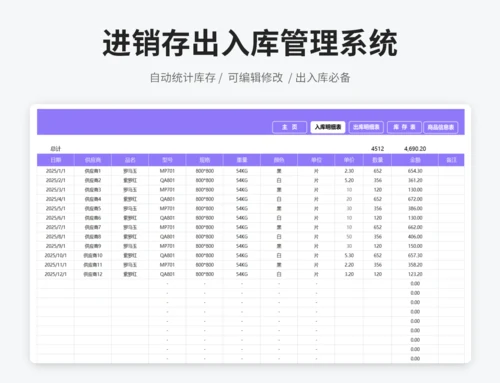
Task: Select the 800*800 spec cell in 2025/3/1 row
Action: (205, 190)
